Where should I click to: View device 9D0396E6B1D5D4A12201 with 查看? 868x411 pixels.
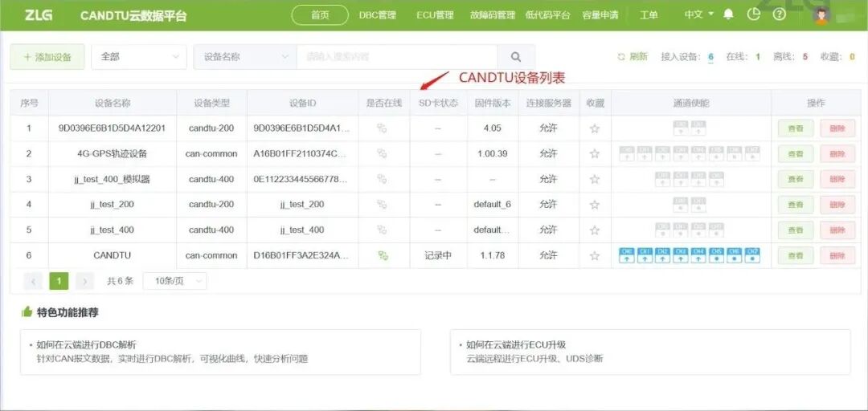coord(796,128)
